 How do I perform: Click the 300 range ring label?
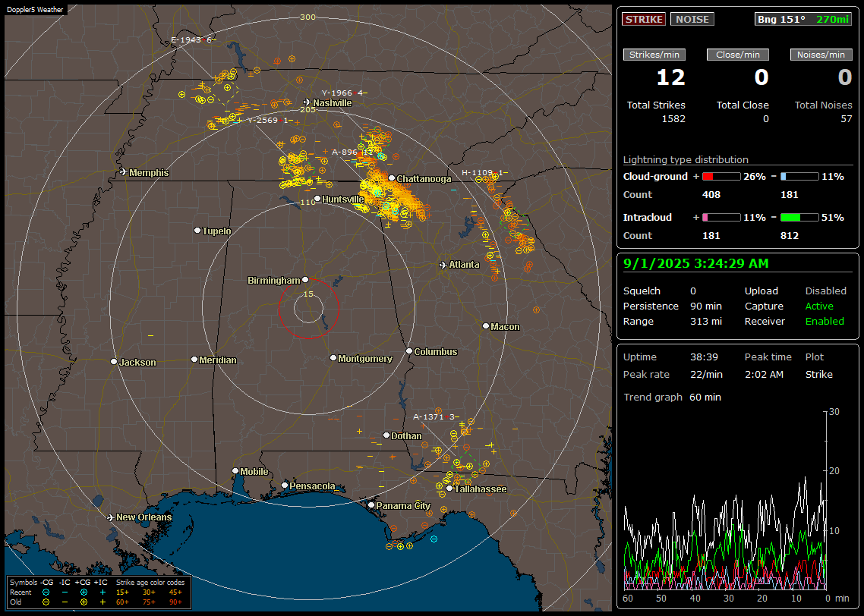[x=307, y=17]
